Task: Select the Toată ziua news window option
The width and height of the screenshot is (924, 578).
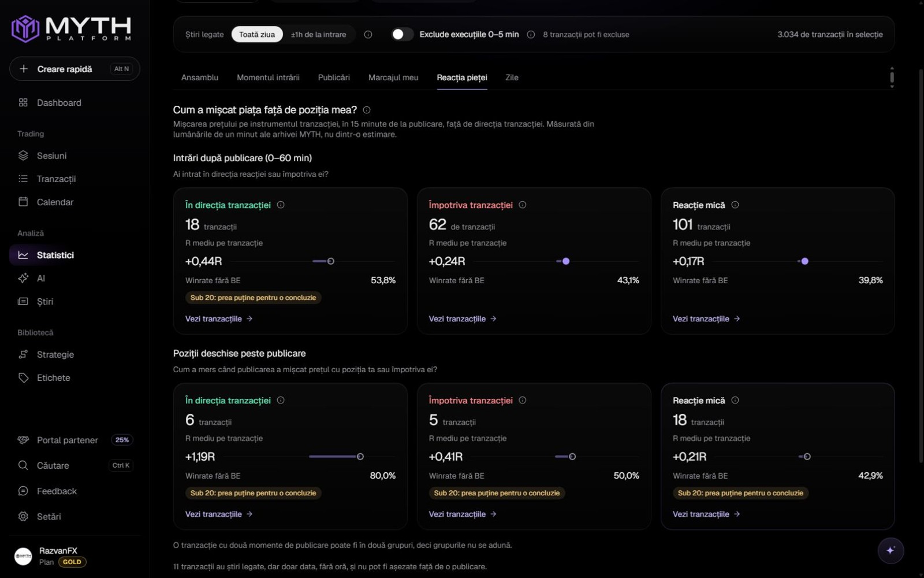Action: [257, 34]
